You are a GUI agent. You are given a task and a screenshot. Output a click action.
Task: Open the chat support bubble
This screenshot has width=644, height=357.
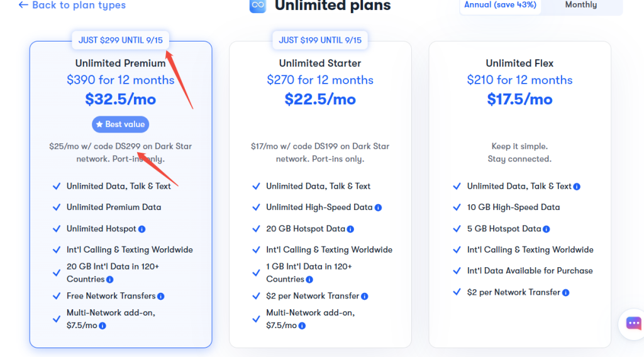633,324
